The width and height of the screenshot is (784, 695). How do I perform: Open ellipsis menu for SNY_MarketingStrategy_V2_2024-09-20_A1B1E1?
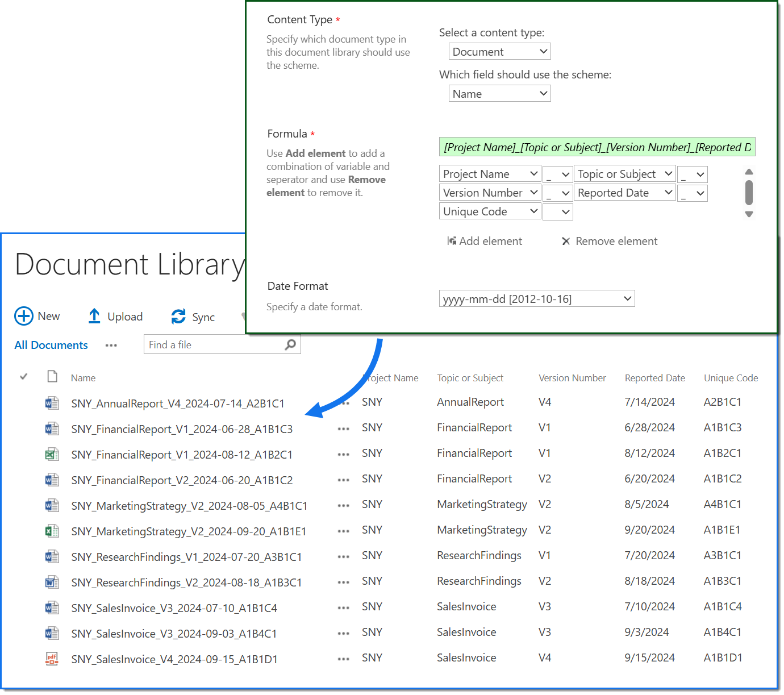click(344, 531)
